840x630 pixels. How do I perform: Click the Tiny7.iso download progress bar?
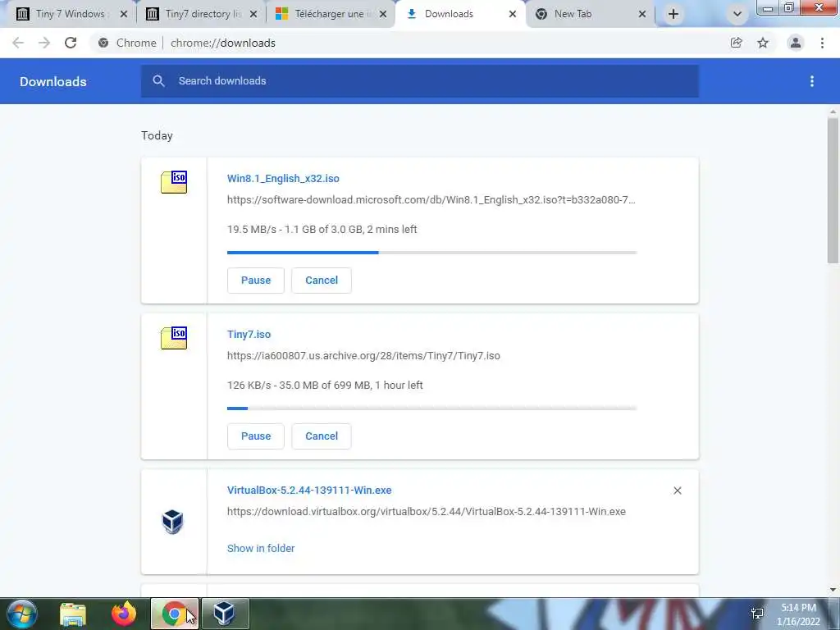[x=431, y=409]
